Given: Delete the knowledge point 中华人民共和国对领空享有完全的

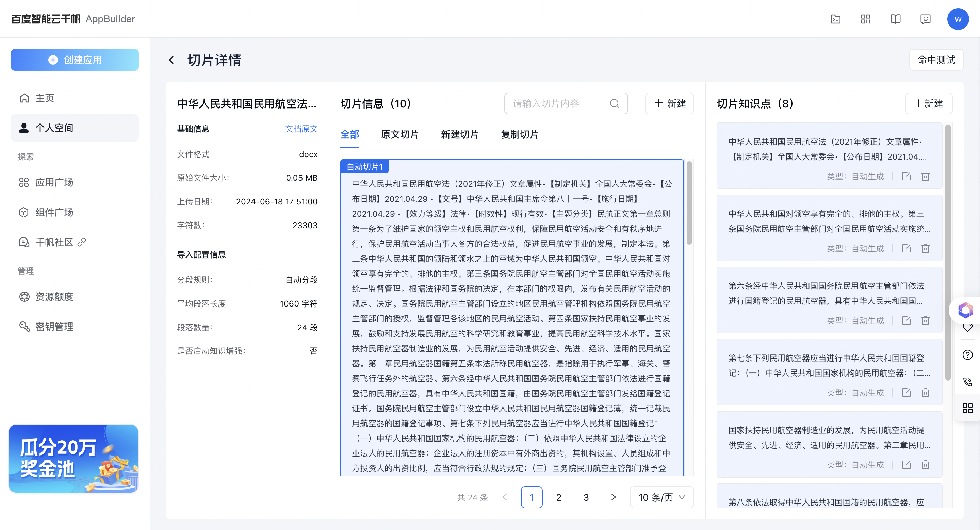Looking at the screenshot, I should click(x=925, y=249).
